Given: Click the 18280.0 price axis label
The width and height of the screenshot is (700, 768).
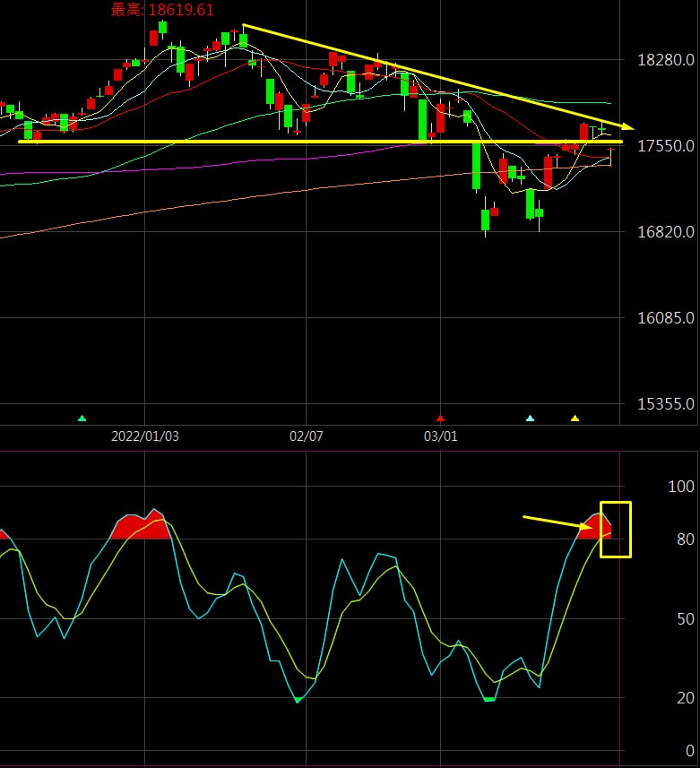Looking at the screenshot, I should pyautogui.click(x=665, y=60).
